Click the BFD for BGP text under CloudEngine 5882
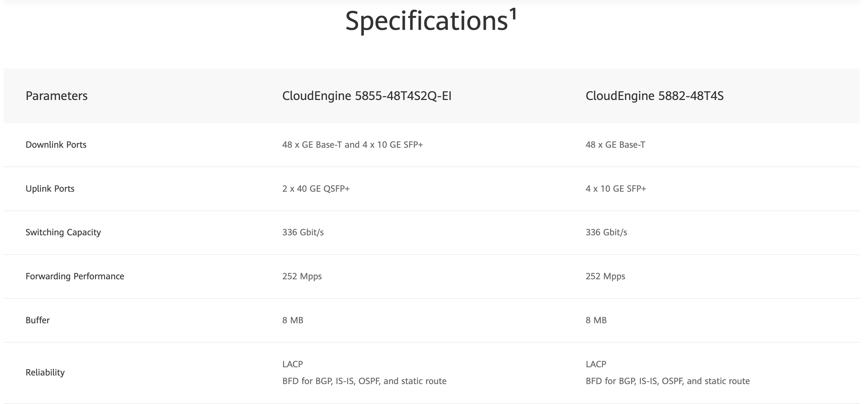Screen dimensions: 868x404 point(668,381)
